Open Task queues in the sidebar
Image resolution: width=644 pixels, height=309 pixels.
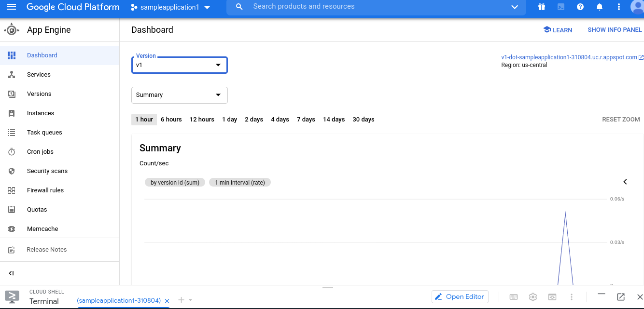(60, 133)
